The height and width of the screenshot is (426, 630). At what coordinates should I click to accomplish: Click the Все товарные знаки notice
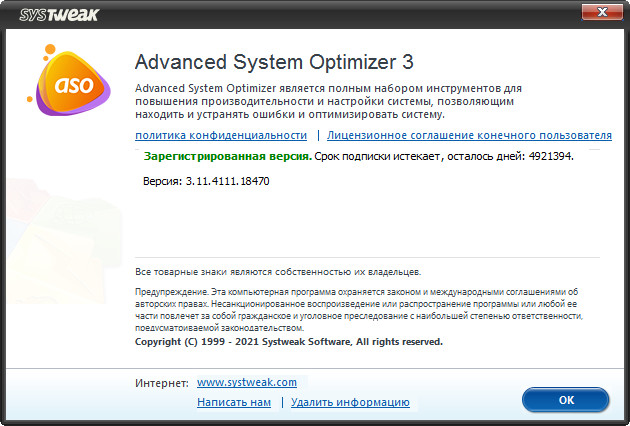(x=278, y=271)
